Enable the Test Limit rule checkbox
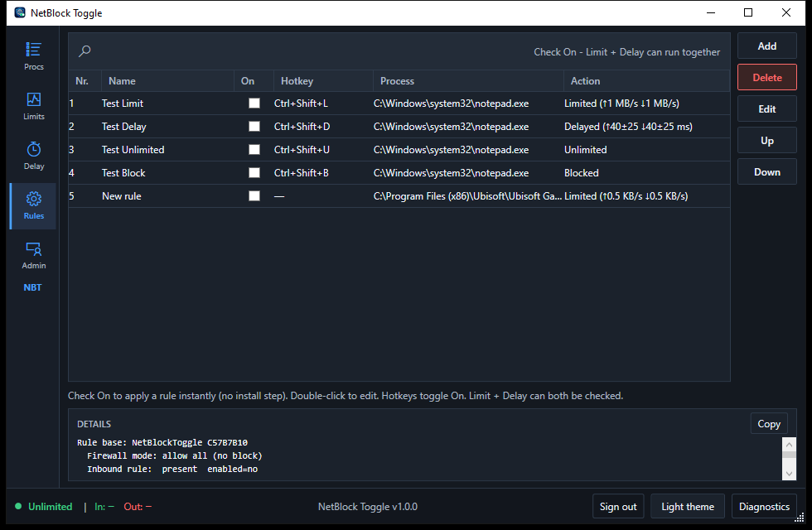Image resolution: width=812 pixels, height=530 pixels. (254, 103)
